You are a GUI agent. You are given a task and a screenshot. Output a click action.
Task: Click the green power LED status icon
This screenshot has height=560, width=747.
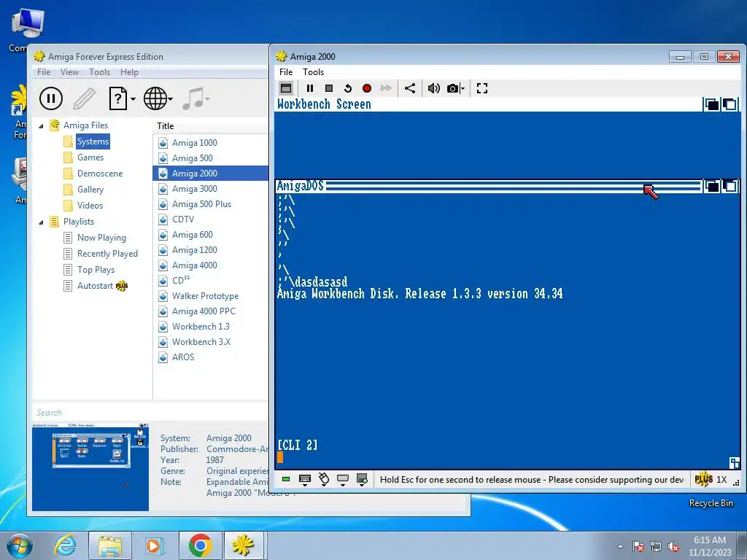pyautogui.click(x=286, y=479)
